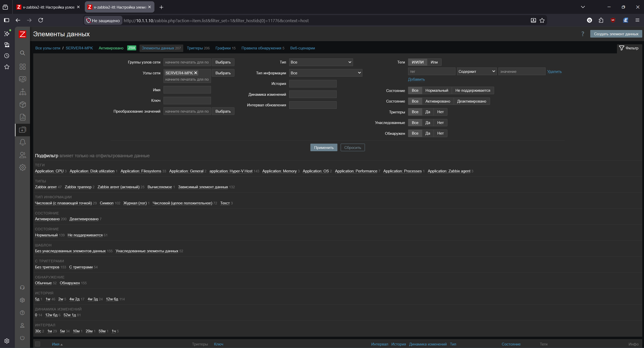Open the Тип информации dropdown
This screenshot has width=644, height=348.
click(x=326, y=73)
